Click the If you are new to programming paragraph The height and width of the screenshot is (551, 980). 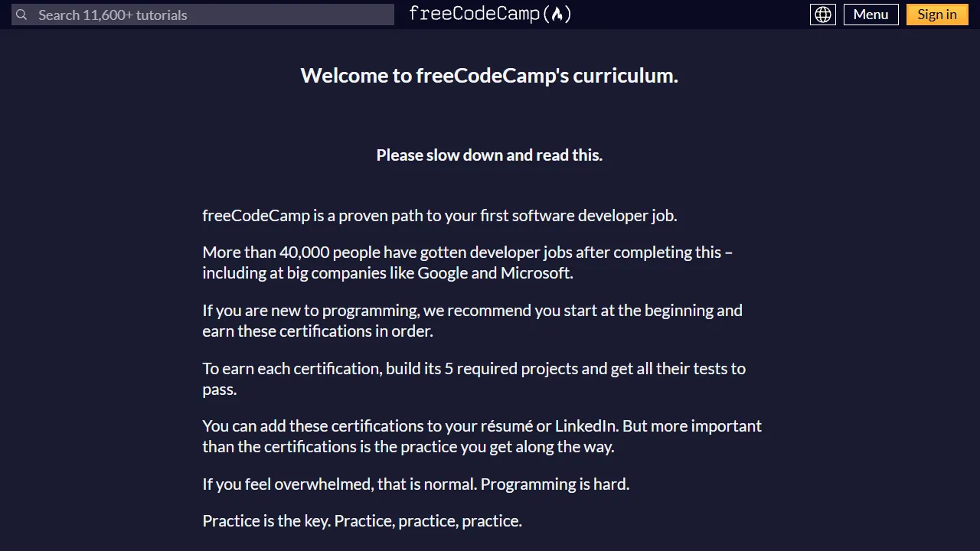tap(472, 321)
